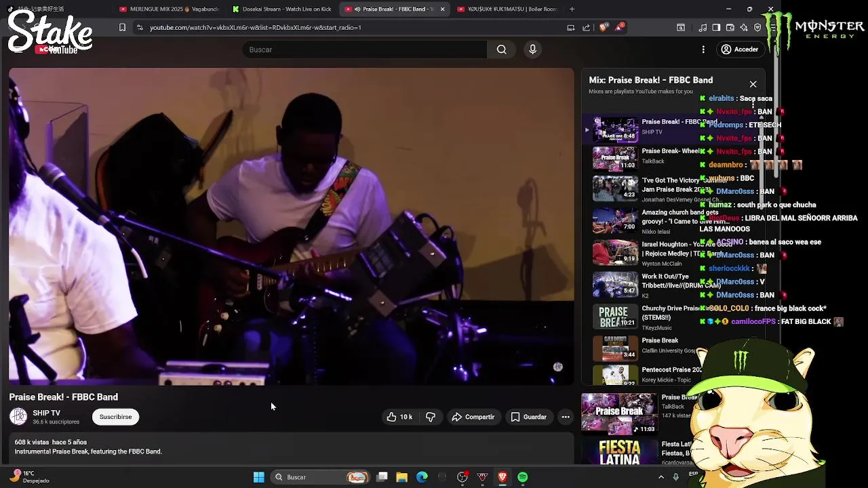This screenshot has width=868, height=488.
Task: Open the Brave Shields lion icon
Action: pos(604,28)
